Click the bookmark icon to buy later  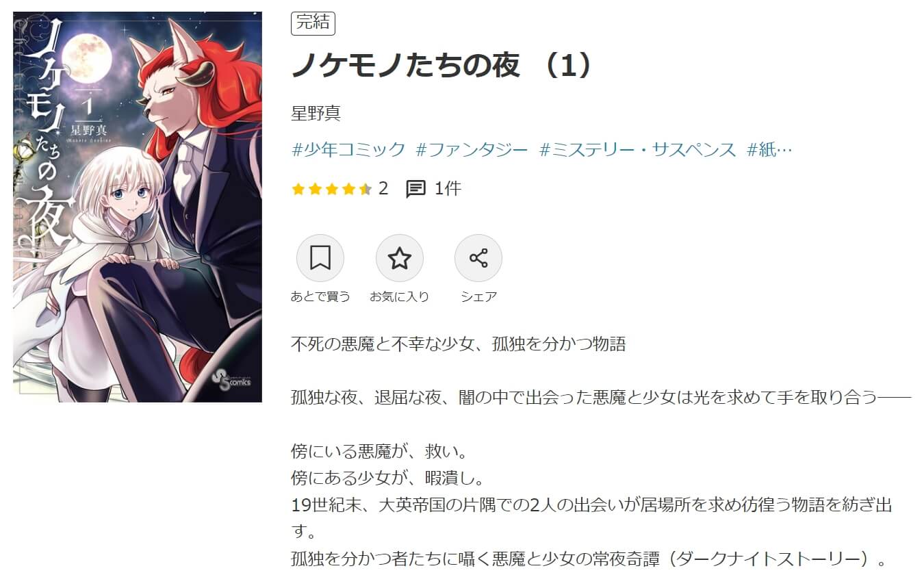[x=320, y=258]
